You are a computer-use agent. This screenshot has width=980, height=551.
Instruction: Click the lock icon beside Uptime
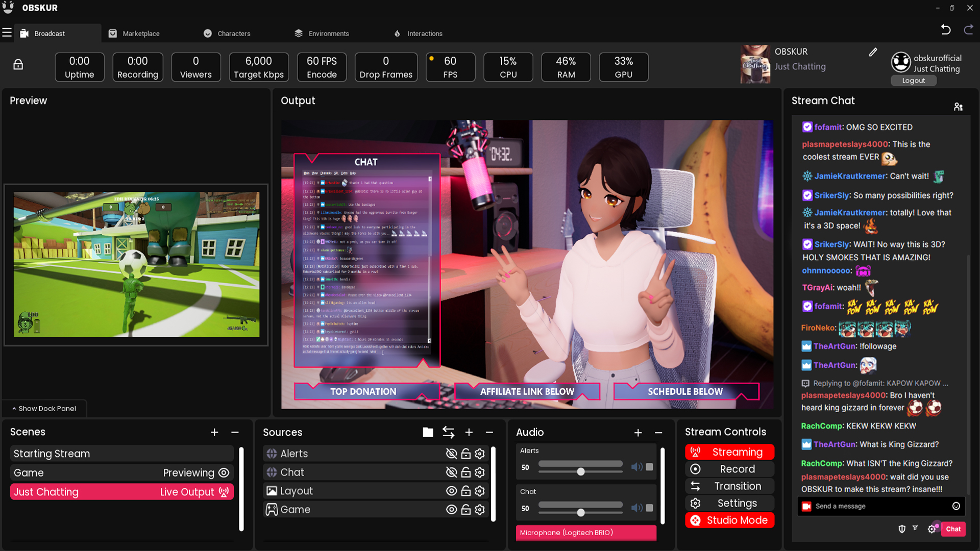(18, 65)
